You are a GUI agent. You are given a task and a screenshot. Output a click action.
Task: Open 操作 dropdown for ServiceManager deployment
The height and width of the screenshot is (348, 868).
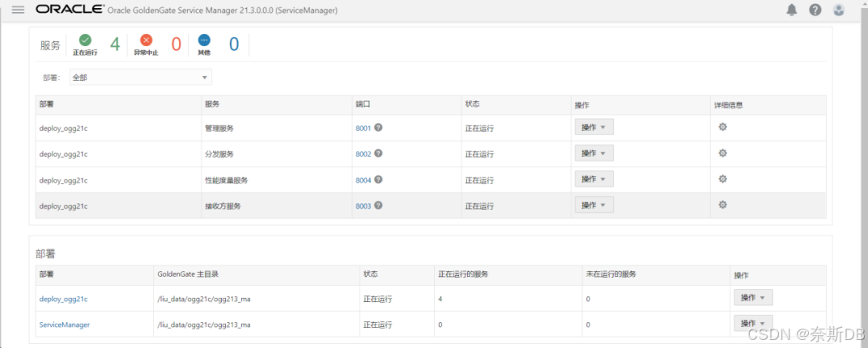[753, 323]
